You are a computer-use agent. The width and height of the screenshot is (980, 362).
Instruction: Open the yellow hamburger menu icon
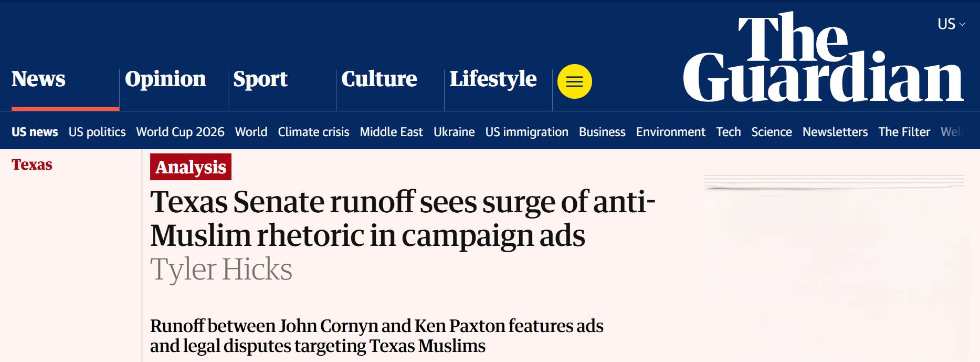coord(574,81)
